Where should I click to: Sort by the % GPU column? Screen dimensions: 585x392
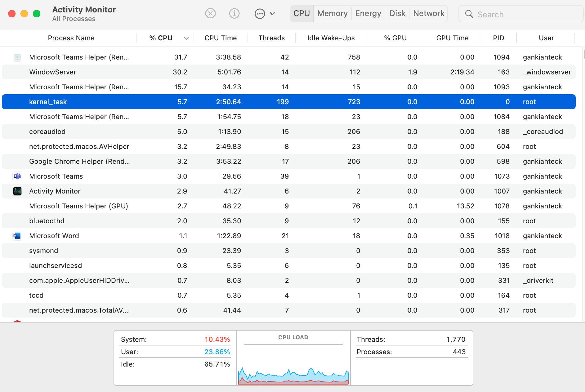pos(395,38)
